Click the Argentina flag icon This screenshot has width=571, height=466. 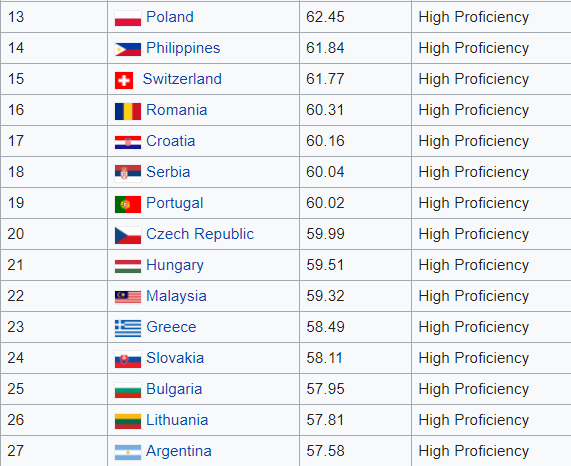[128, 452]
